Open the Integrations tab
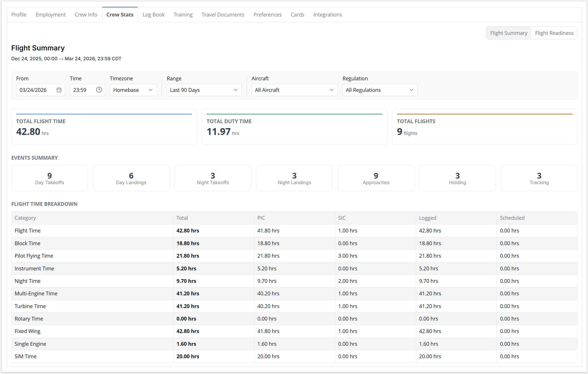 point(327,15)
